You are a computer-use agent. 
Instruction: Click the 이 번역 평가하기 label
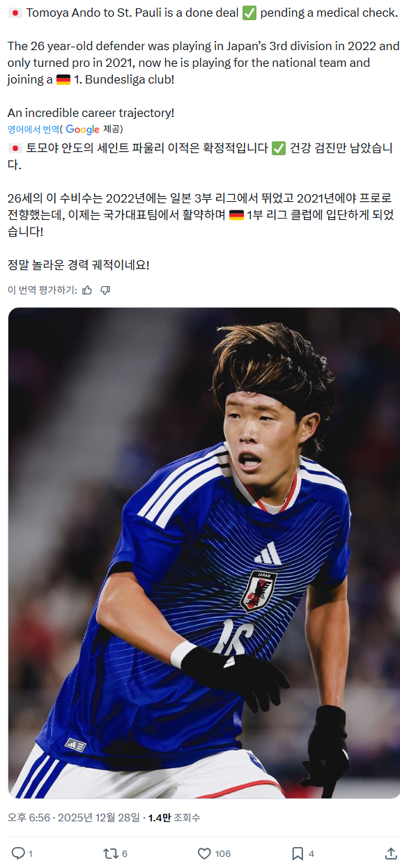coord(42,290)
